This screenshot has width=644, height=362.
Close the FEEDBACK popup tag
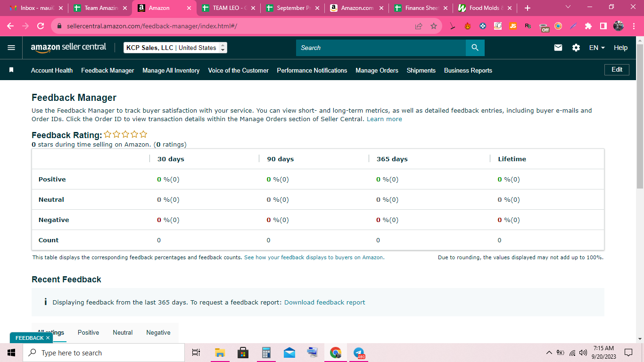point(48,338)
